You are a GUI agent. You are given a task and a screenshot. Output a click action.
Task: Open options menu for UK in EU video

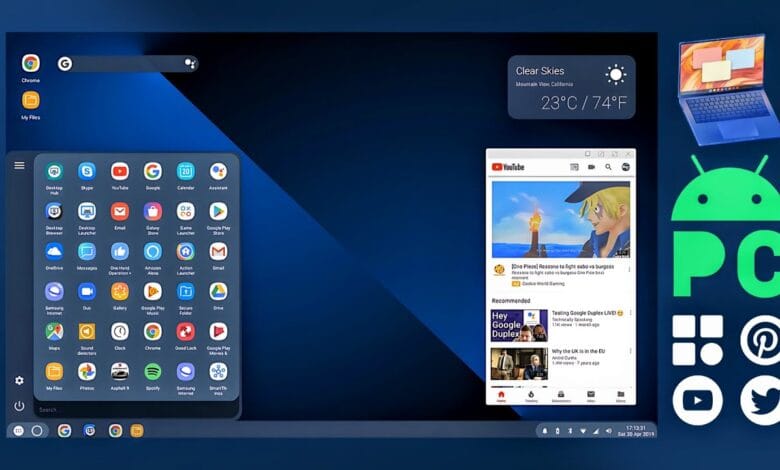(x=630, y=351)
